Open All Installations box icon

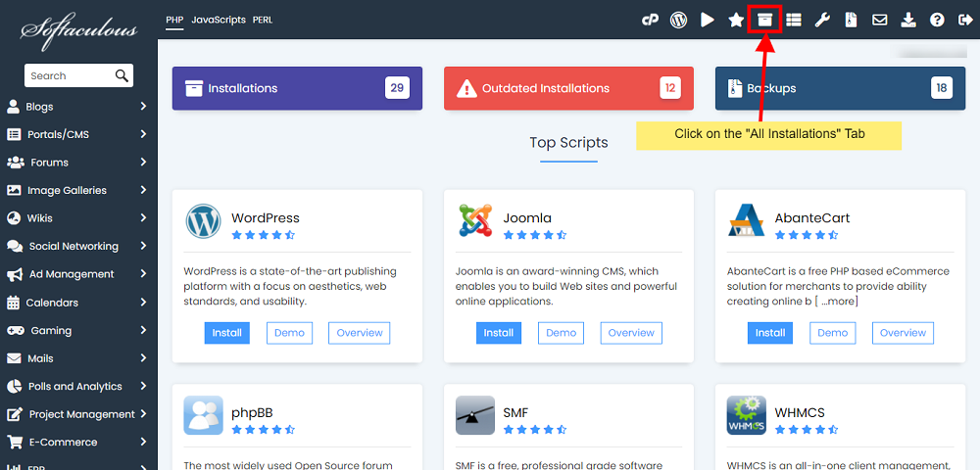[765, 20]
